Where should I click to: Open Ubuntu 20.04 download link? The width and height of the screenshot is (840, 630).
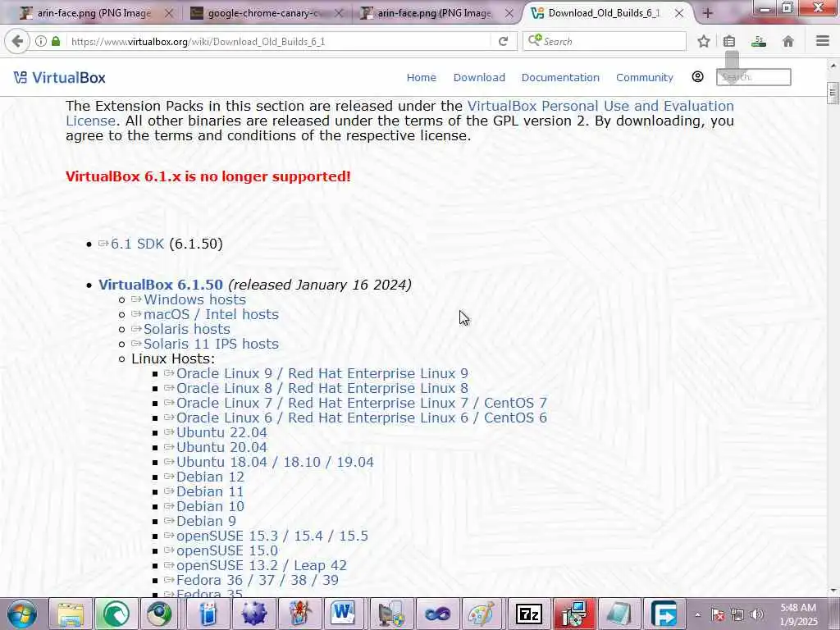pyautogui.click(x=221, y=447)
